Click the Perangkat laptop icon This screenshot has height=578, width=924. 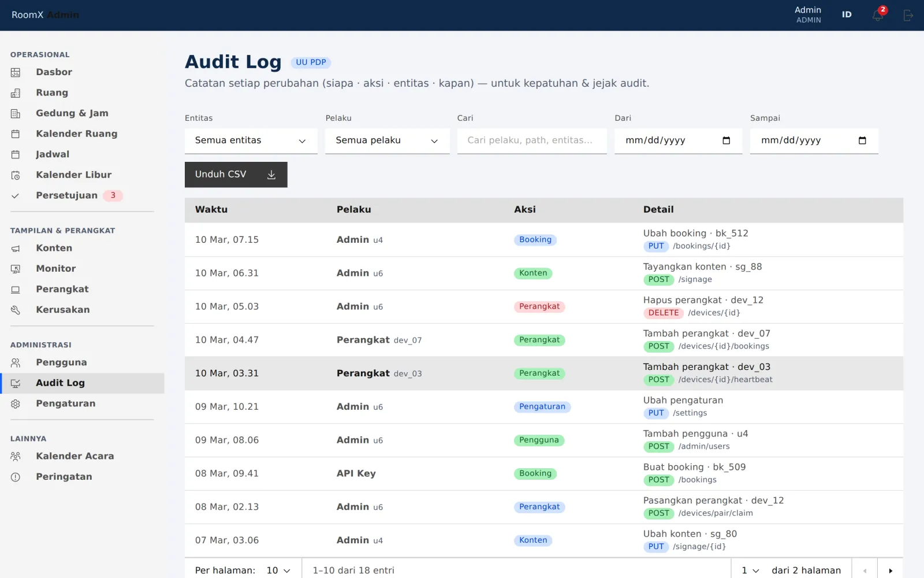(x=16, y=289)
